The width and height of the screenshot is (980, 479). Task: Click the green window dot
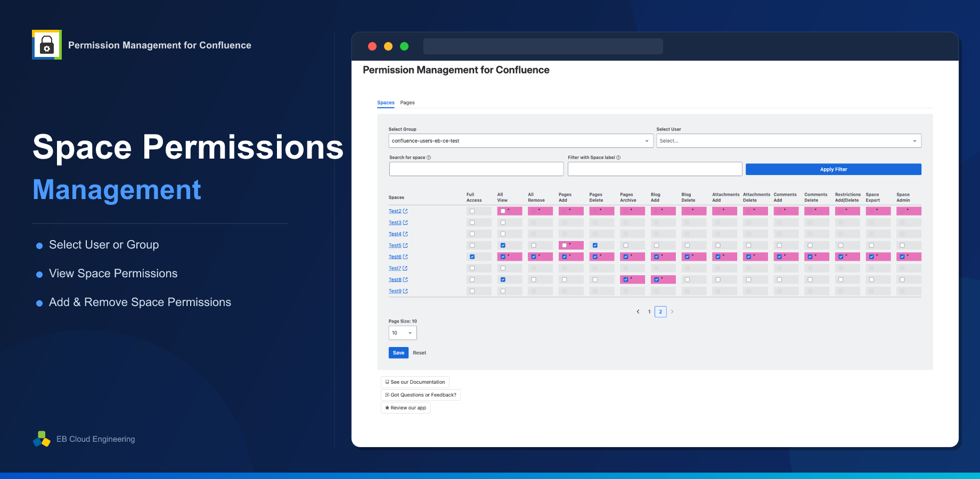coord(404,46)
